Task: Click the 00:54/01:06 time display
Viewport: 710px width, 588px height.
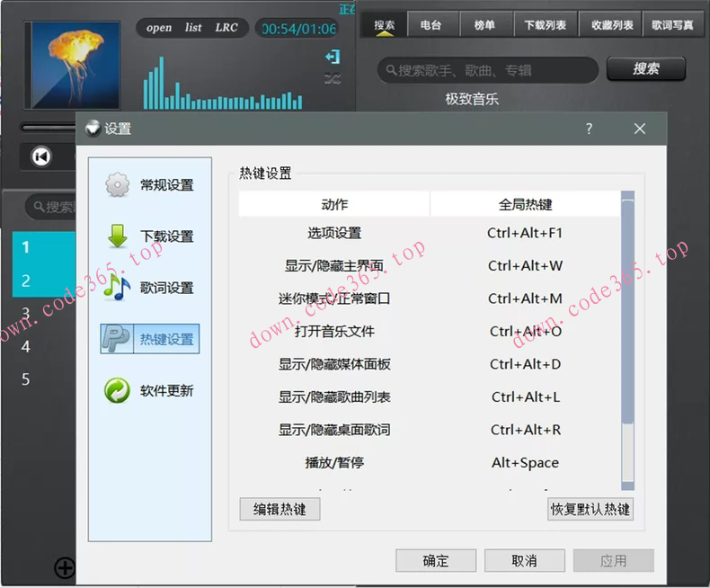Action: pos(299,29)
